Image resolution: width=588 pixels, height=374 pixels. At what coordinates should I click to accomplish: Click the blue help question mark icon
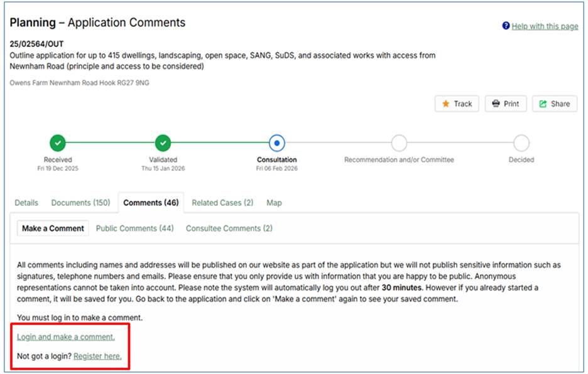pos(506,26)
